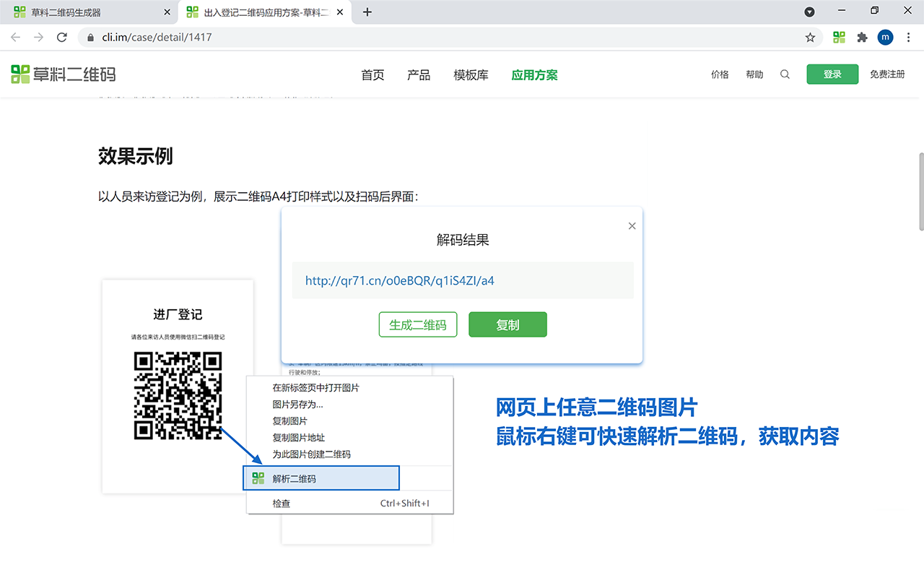Bookmark this page with the star icon
The image size is (924, 578).
[x=810, y=37]
